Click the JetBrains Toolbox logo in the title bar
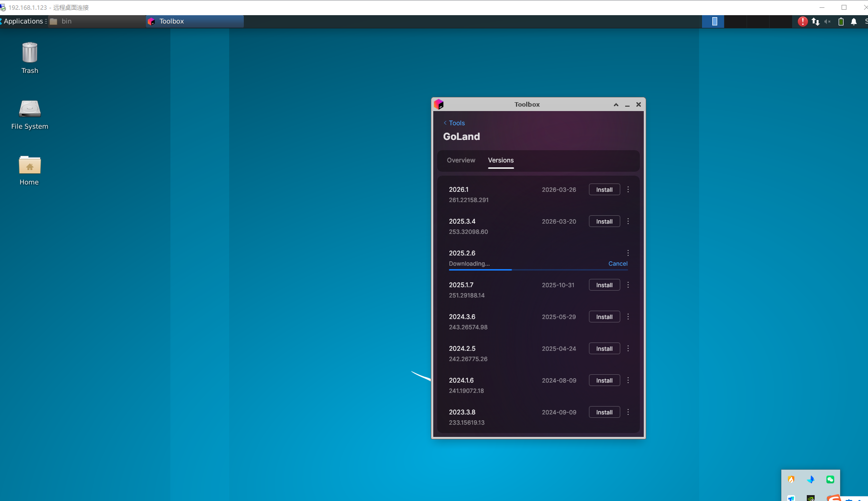 (439, 104)
